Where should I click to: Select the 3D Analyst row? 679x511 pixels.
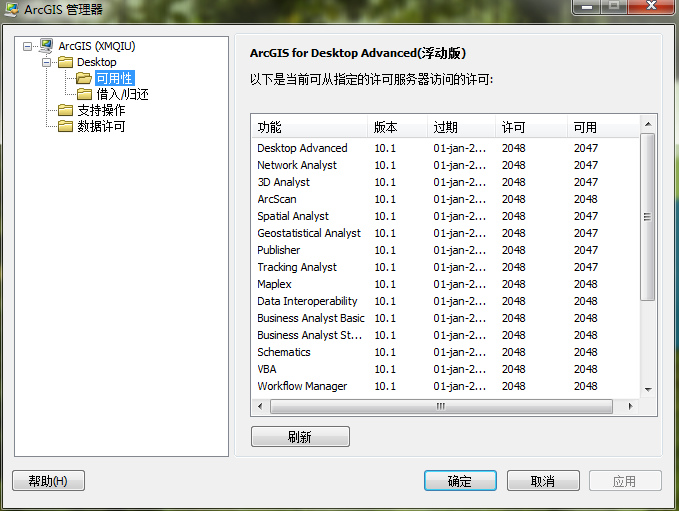tap(445, 182)
